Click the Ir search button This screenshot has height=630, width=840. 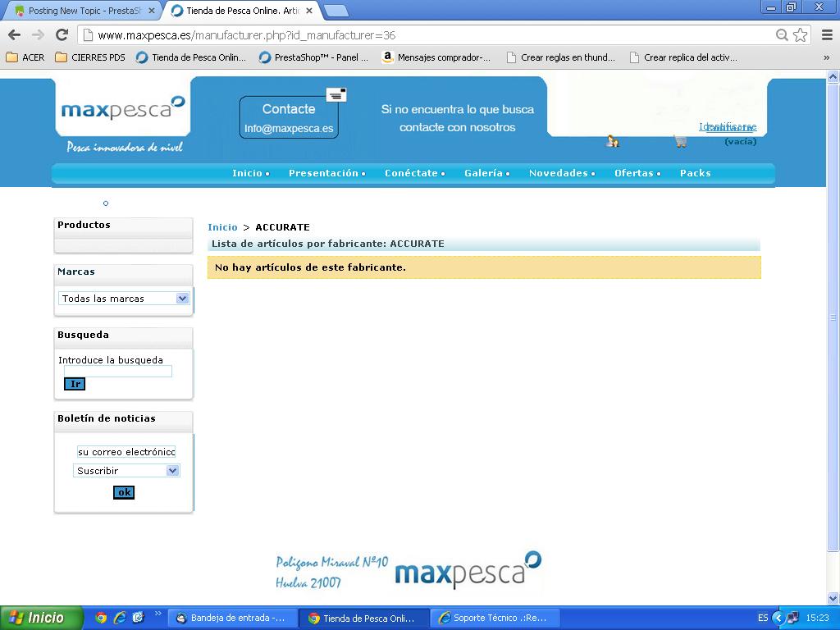pyautogui.click(x=75, y=384)
